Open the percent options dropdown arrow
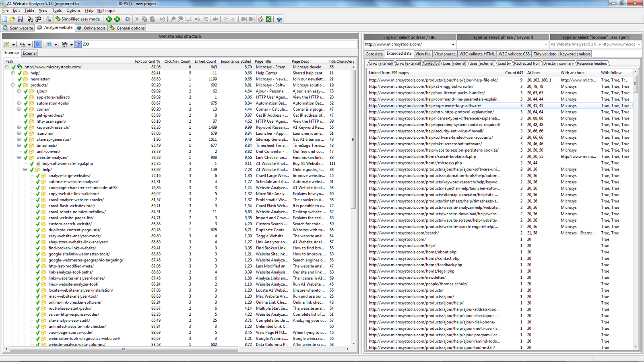Screen dimensions: 644x362 29,45
